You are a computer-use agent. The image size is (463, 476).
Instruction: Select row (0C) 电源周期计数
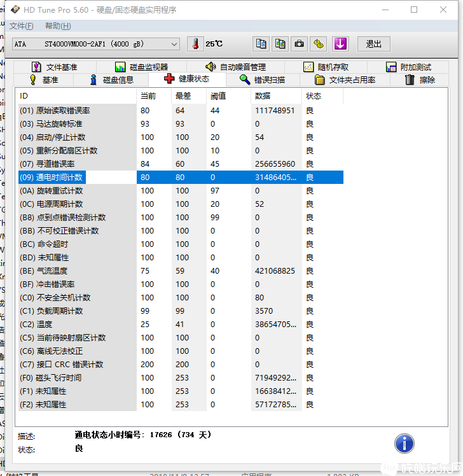181,204
